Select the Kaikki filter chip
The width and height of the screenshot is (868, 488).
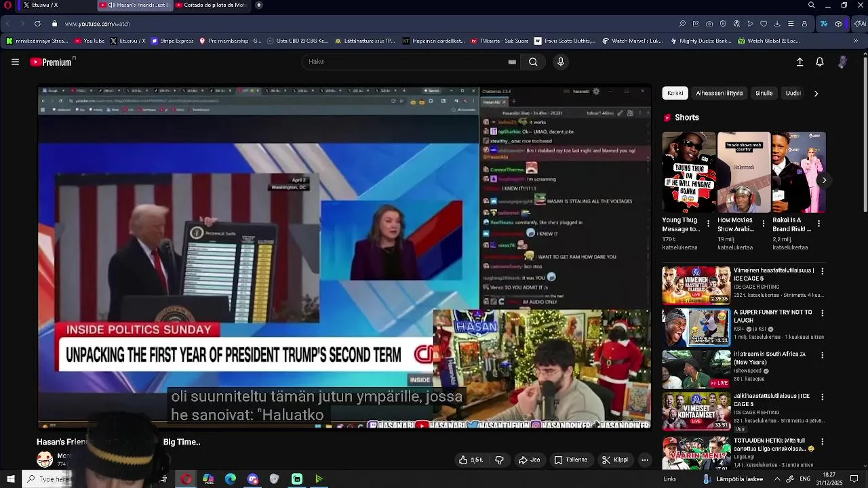(x=675, y=93)
